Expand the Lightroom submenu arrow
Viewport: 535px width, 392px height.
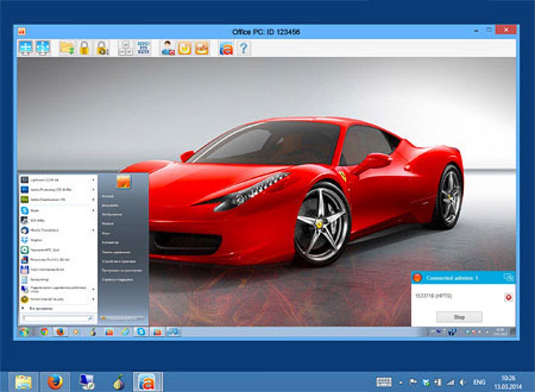[x=93, y=180]
